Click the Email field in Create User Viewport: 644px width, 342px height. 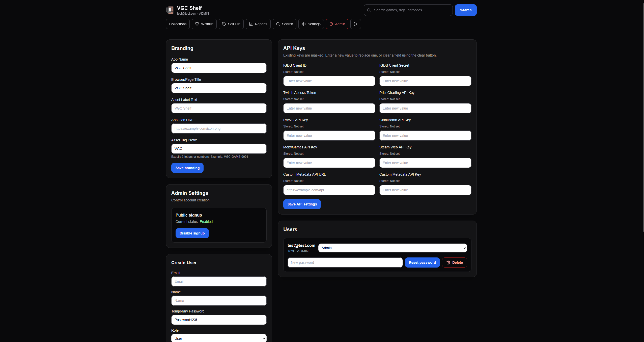click(x=219, y=281)
